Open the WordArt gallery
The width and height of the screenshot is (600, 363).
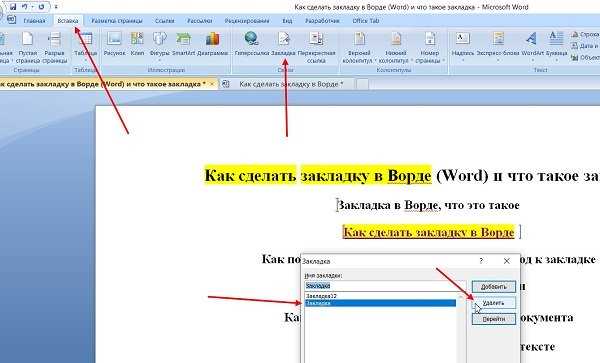coord(532,46)
